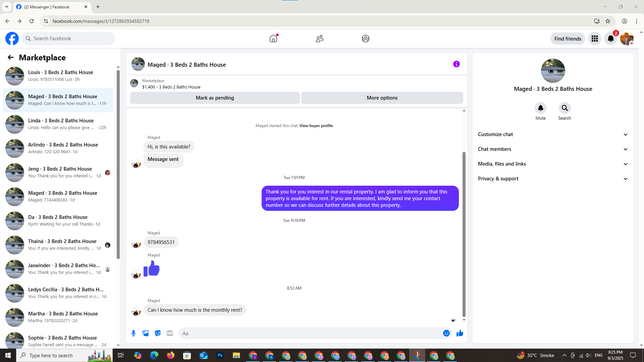
Task: Click the purple conversation information icon
Action: coord(456,64)
